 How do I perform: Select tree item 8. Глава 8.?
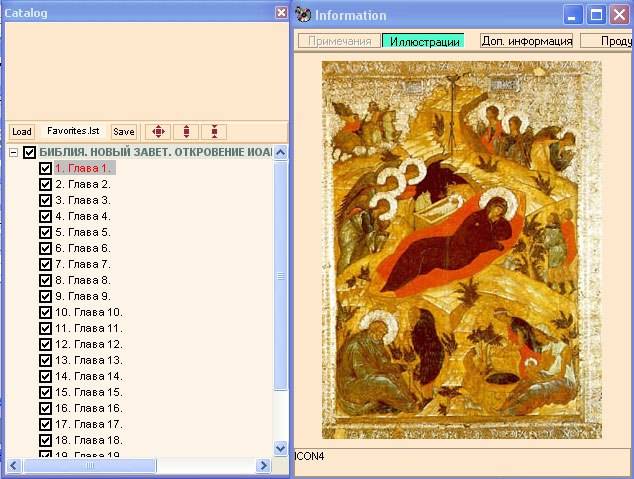[83, 280]
